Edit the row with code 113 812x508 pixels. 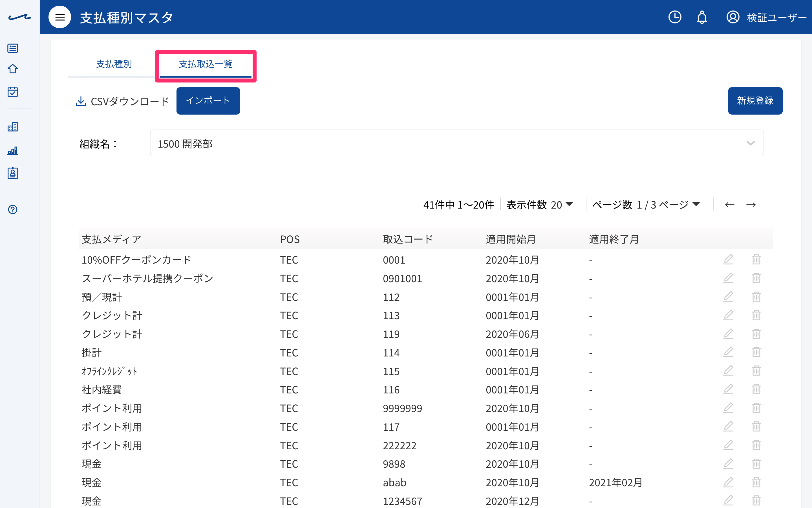point(728,315)
